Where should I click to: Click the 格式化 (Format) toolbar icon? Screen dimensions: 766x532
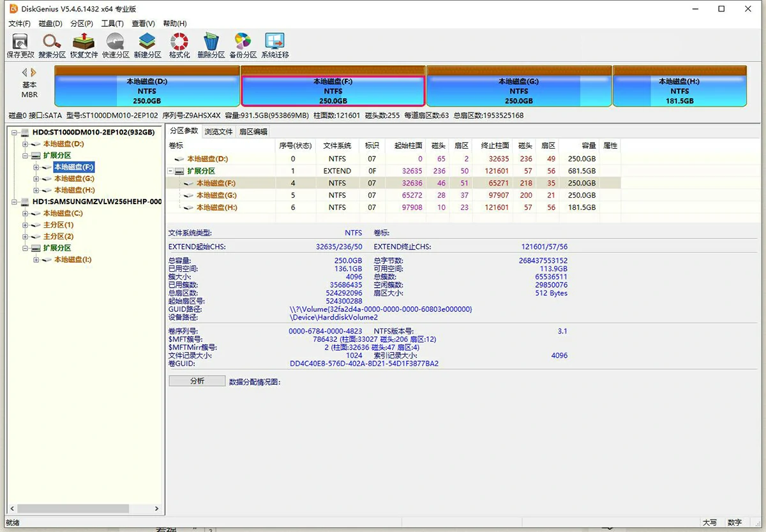pyautogui.click(x=179, y=43)
